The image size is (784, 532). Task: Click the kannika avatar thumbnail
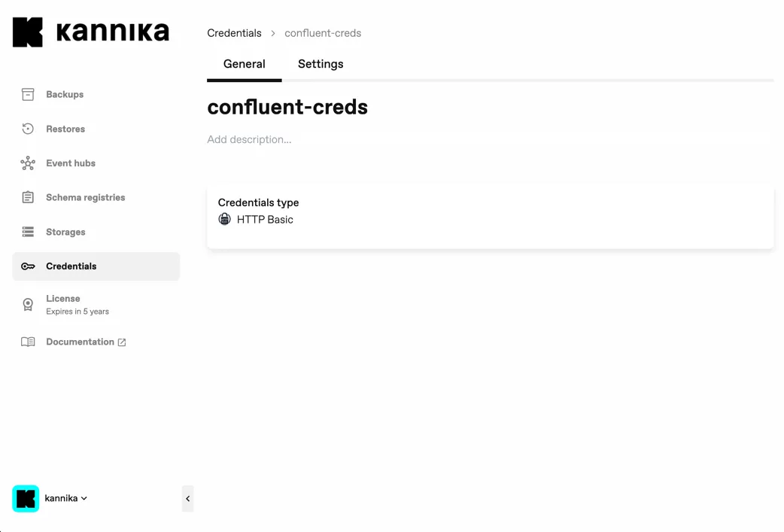[26, 498]
